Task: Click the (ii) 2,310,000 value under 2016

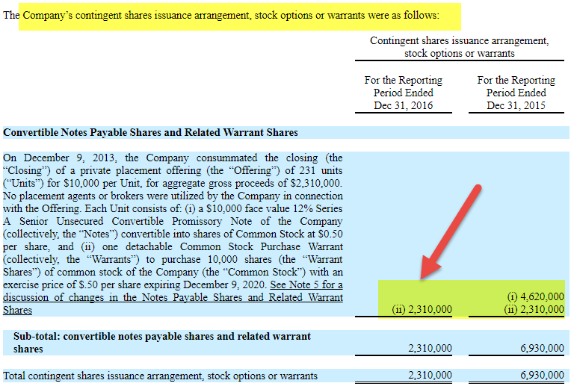Action: (422, 309)
